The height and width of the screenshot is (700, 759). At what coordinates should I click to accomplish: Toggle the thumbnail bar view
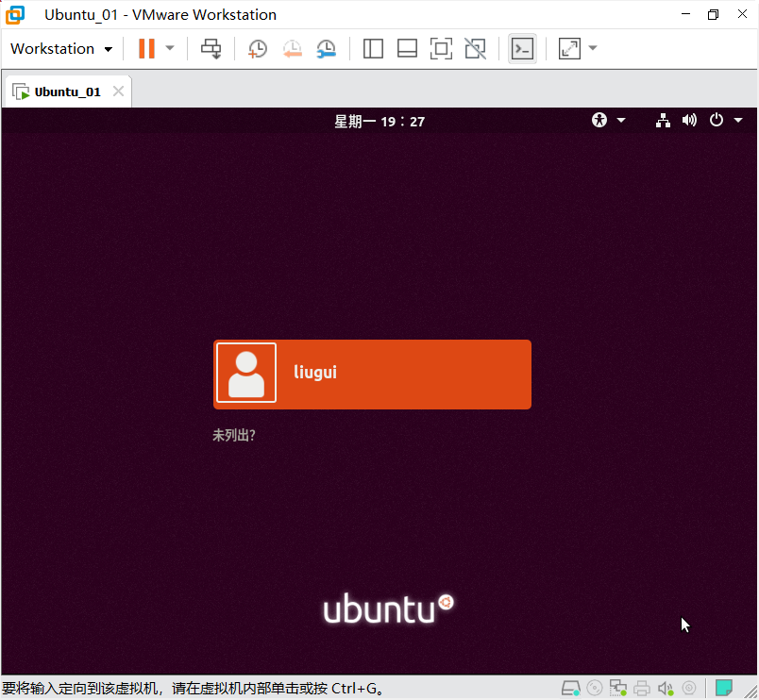tap(407, 49)
